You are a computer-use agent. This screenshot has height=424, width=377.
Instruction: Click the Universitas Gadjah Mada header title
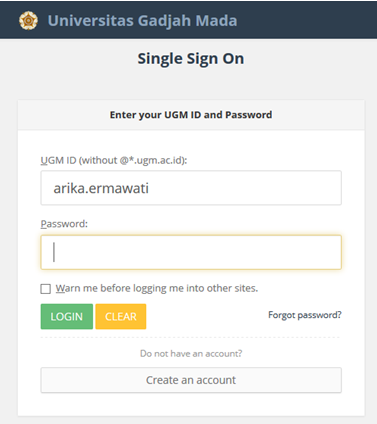click(142, 21)
